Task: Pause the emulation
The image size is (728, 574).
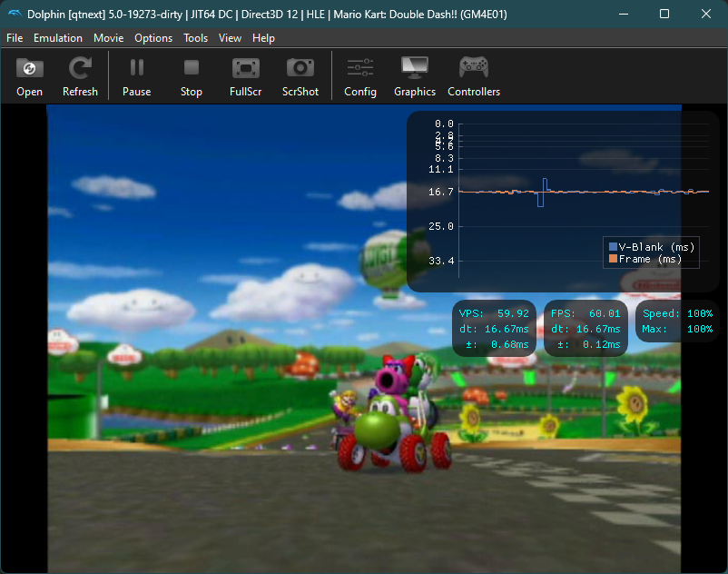Action: point(136,76)
